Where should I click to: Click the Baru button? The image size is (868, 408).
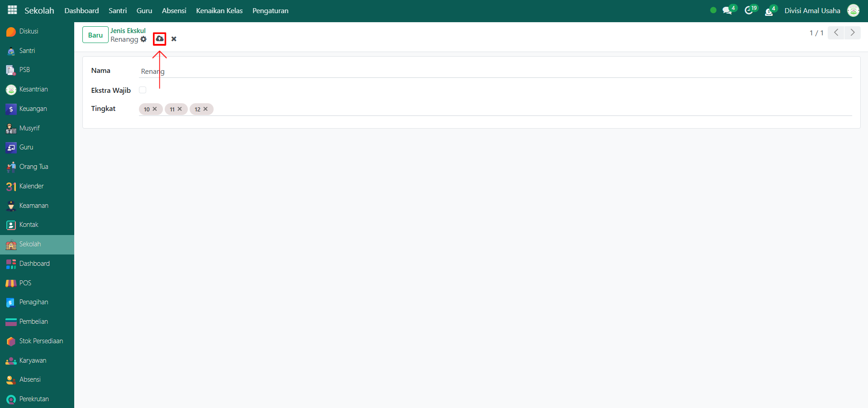(x=95, y=35)
